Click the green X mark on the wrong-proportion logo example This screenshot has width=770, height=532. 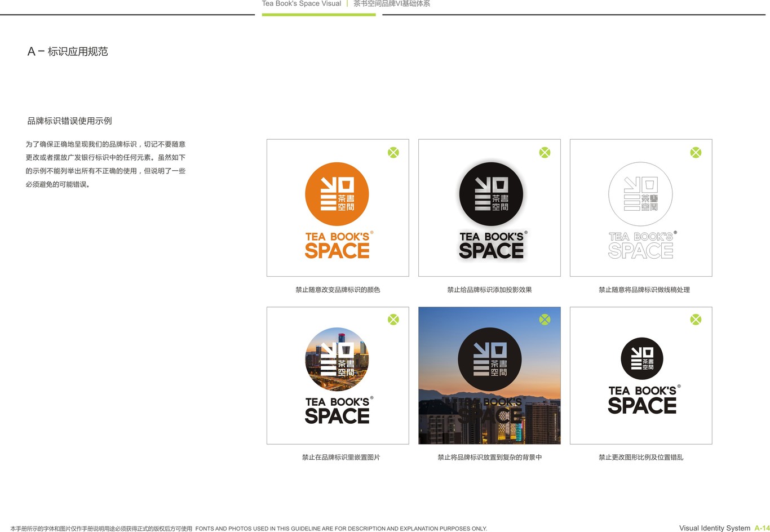click(x=696, y=320)
